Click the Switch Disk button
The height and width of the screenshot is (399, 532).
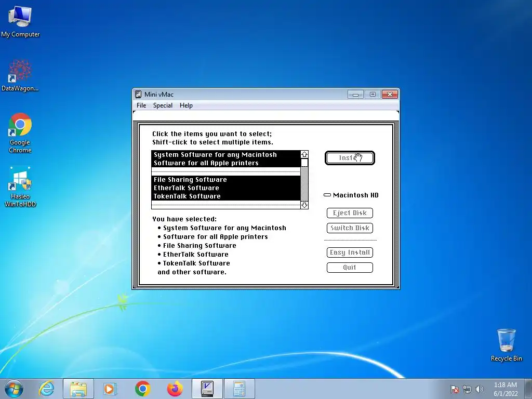(x=350, y=228)
